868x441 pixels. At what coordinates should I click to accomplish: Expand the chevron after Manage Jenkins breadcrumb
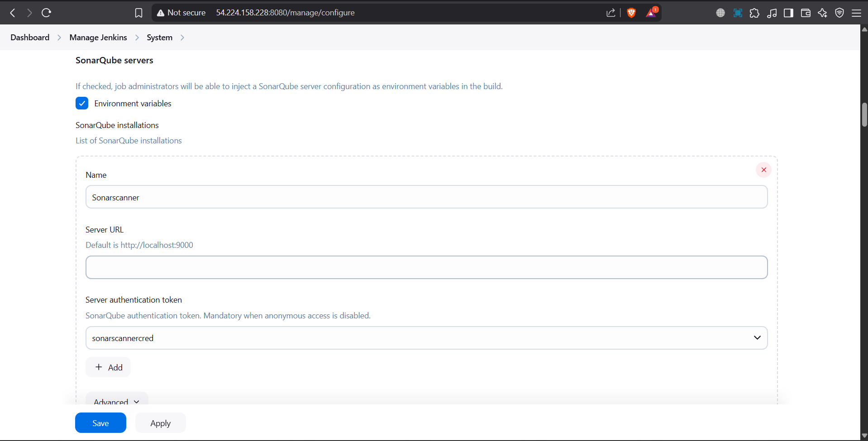[137, 38]
